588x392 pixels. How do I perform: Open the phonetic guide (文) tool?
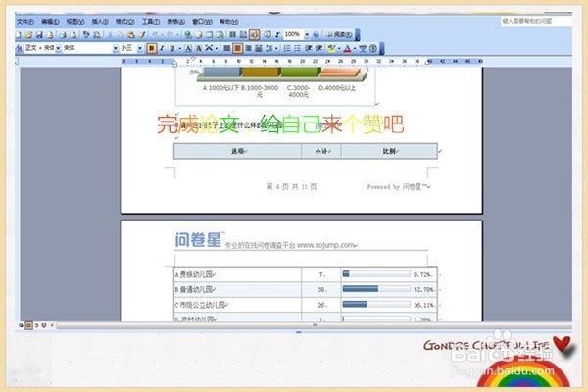pos(363,48)
